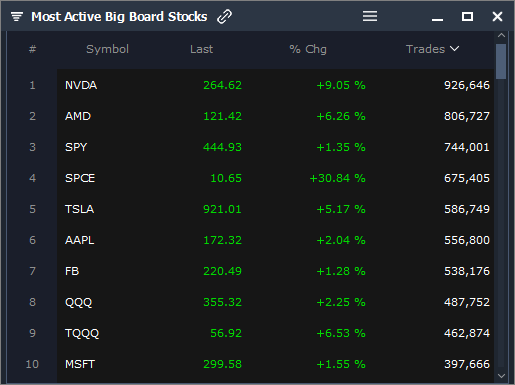The height and width of the screenshot is (385, 515).
Task: Sort by the Last column header
Action: (x=201, y=49)
